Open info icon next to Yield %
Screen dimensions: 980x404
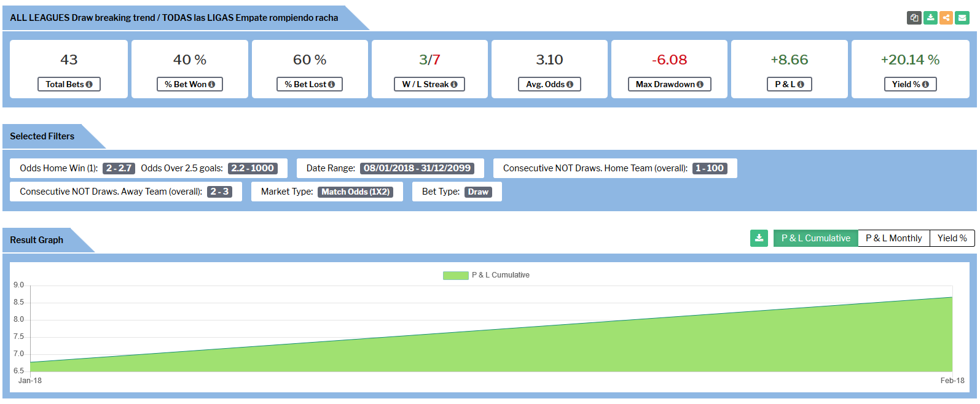(925, 85)
